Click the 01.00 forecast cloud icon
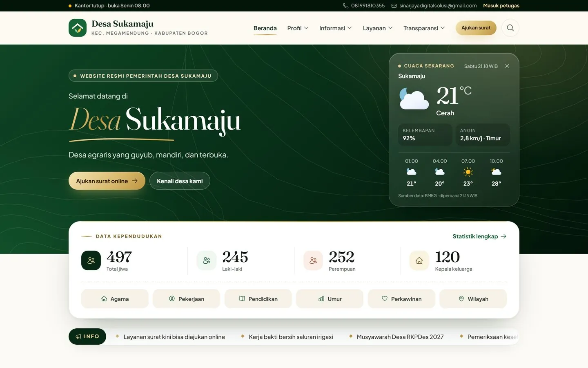 click(412, 172)
